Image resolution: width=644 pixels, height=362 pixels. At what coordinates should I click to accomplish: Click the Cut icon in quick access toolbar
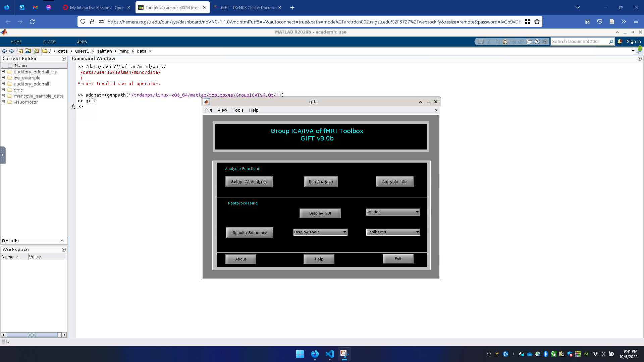tap(489, 42)
